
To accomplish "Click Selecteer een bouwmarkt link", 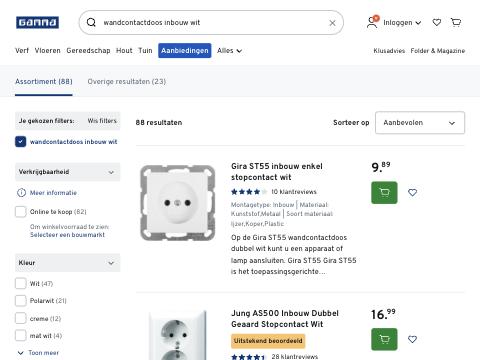I will [x=67, y=235].
